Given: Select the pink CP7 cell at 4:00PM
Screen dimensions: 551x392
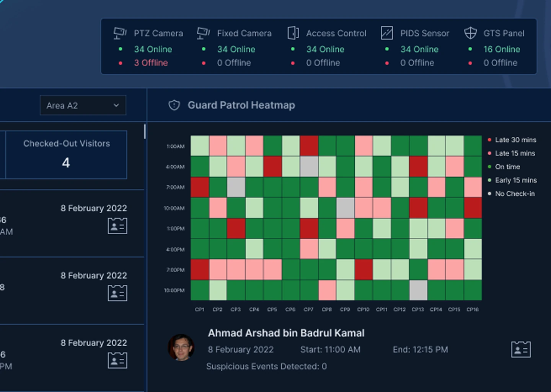Looking at the screenshot, I should point(309,249).
